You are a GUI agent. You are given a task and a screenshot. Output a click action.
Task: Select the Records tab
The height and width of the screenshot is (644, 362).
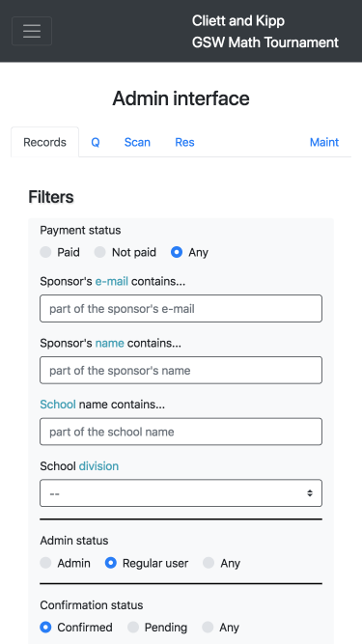[44, 142]
